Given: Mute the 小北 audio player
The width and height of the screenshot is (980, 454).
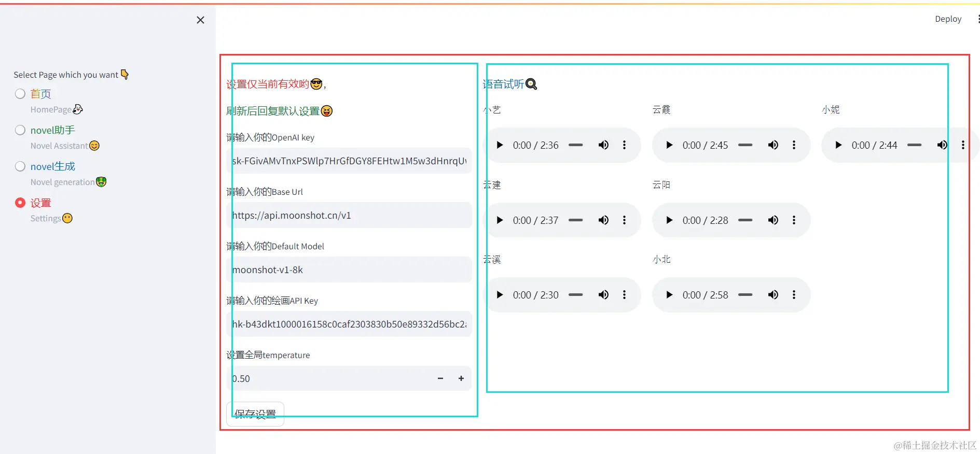Looking at the screenshot, I should point(773,295).
